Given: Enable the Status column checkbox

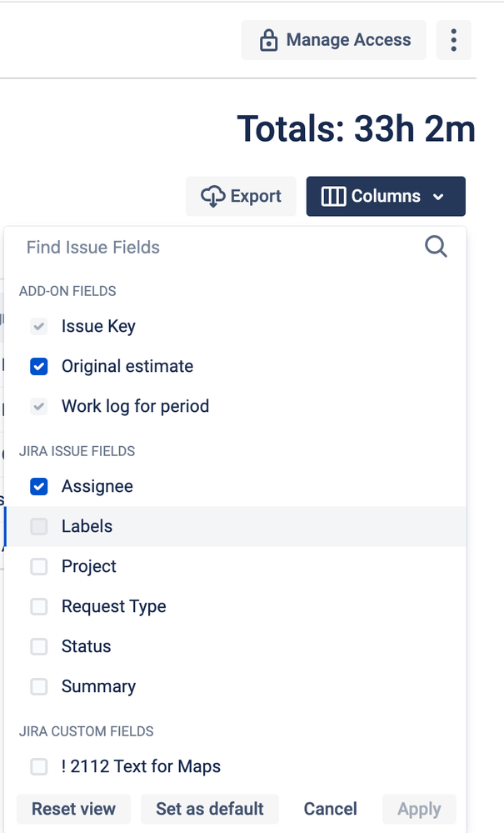Looking at the screenshot, I should tap(39, 646).
